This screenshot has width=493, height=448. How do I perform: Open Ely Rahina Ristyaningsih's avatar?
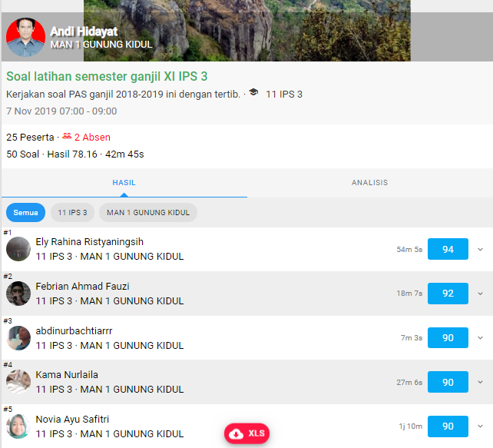click(18, 249)
